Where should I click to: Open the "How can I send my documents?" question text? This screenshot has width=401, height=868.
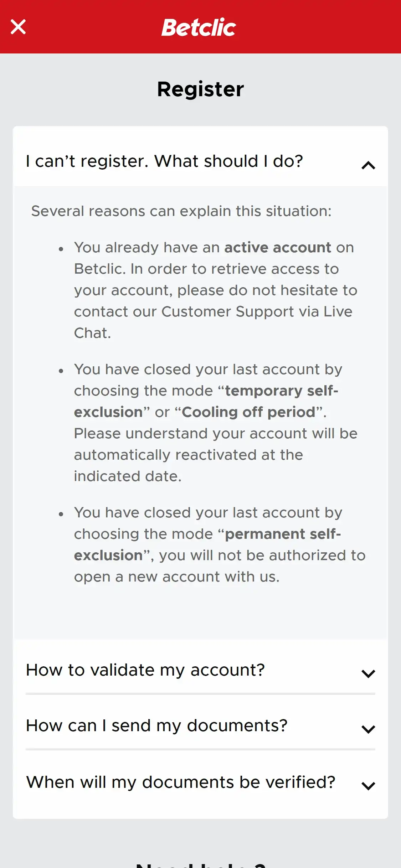[157, 725]
